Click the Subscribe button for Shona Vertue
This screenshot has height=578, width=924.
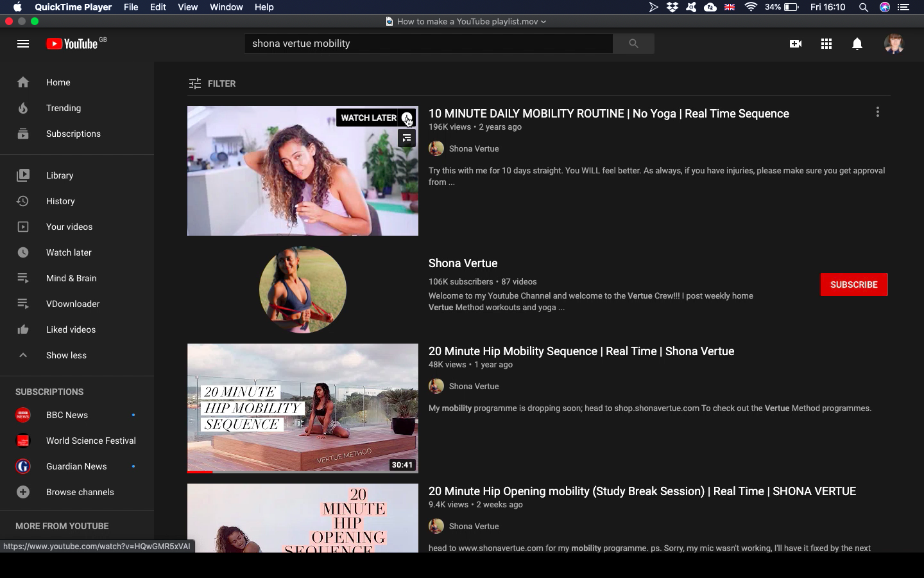854,285
